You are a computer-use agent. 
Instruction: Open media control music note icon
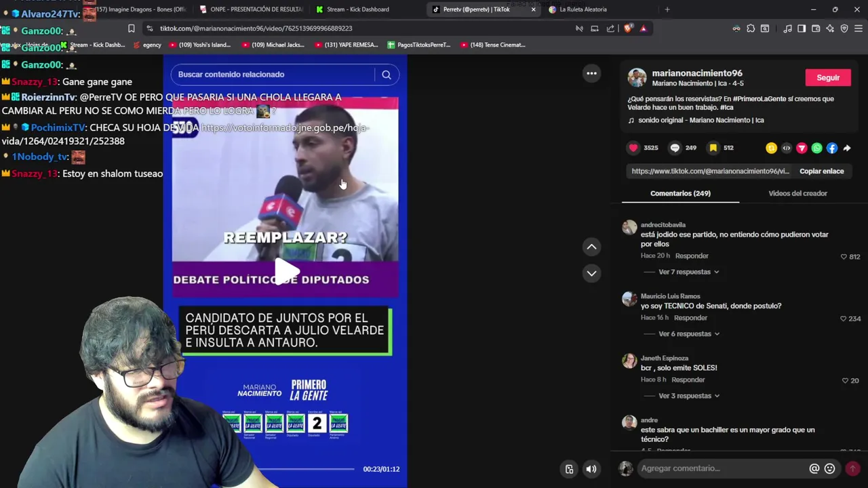(787, 28)
